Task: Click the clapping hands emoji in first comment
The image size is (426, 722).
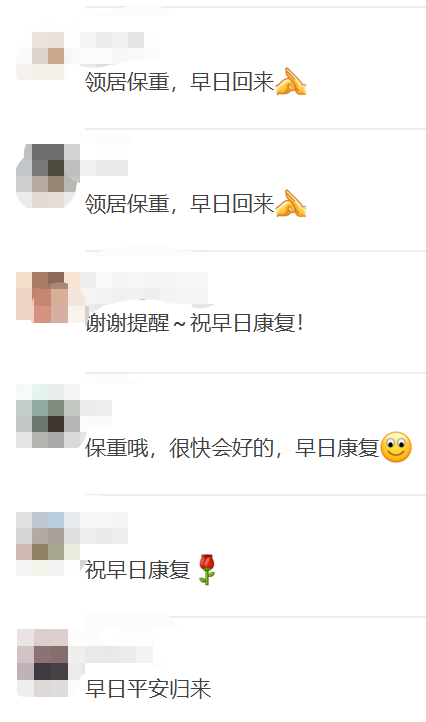Action: coord(291,82)
